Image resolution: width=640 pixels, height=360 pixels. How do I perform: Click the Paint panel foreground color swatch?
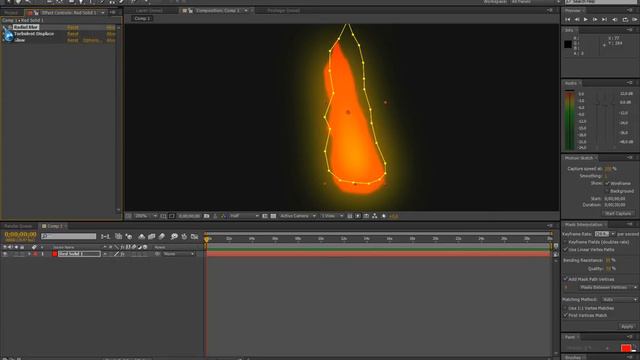(625, 348)
